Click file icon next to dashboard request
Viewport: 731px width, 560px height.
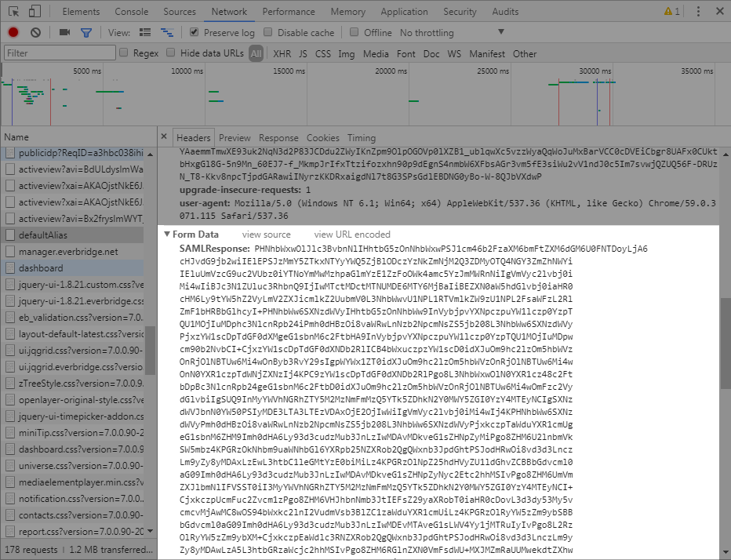tap(10, 268)
